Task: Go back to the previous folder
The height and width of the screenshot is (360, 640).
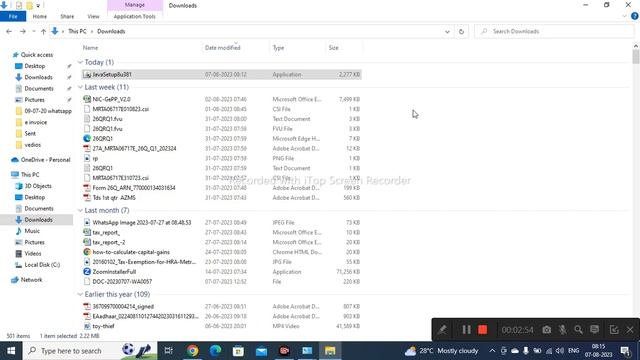Action: [9, 31]
